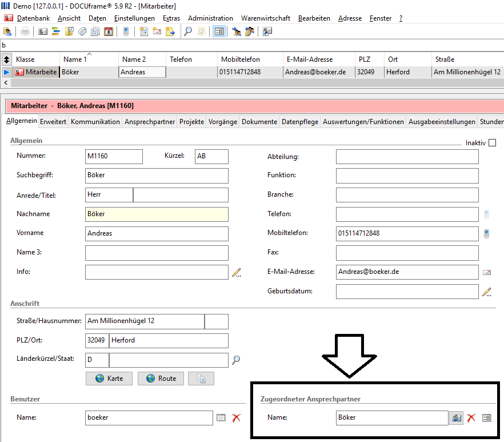Image resolution: width=504 pixels, height=442 pixels.
Task: Switch to the Kommunikation tab
Action: (x=95, y=122)
